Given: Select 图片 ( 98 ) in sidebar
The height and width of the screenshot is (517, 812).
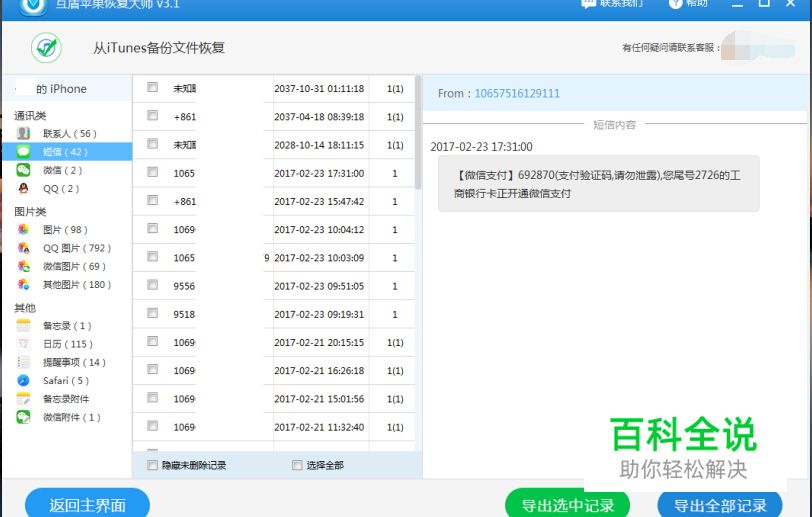Looking at the screenshot, I should point(65,229).
